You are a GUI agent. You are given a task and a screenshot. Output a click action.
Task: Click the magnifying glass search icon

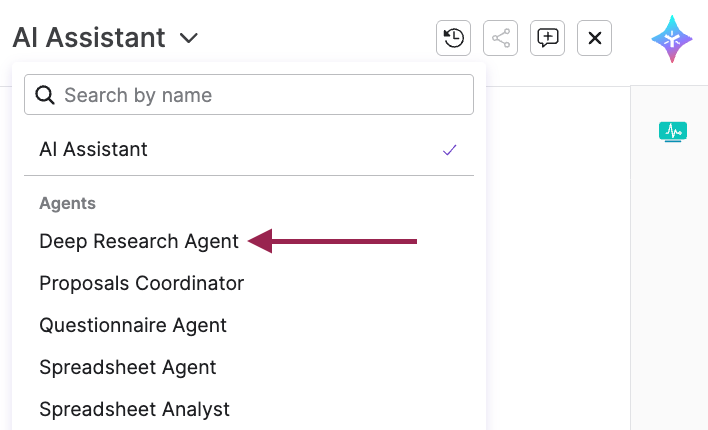pos(44,95)
